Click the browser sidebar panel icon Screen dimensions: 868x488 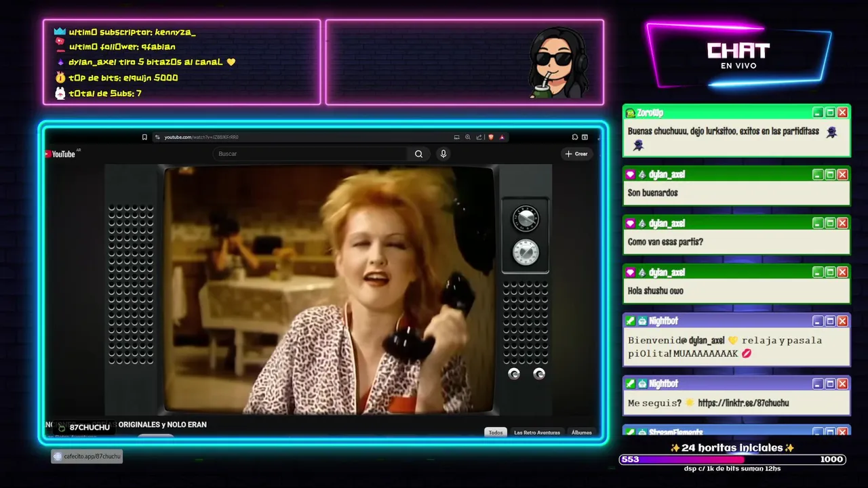[x=585, y=137]
